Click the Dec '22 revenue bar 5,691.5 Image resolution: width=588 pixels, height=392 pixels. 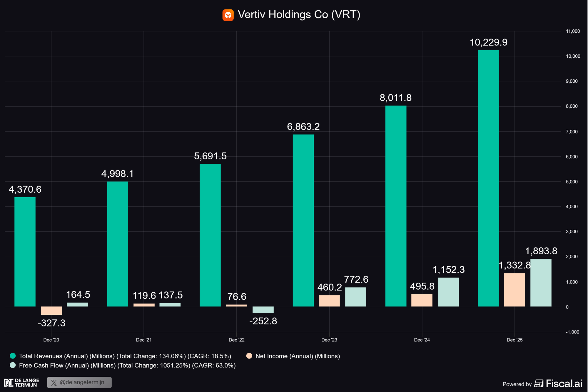[x=210, y=235]
